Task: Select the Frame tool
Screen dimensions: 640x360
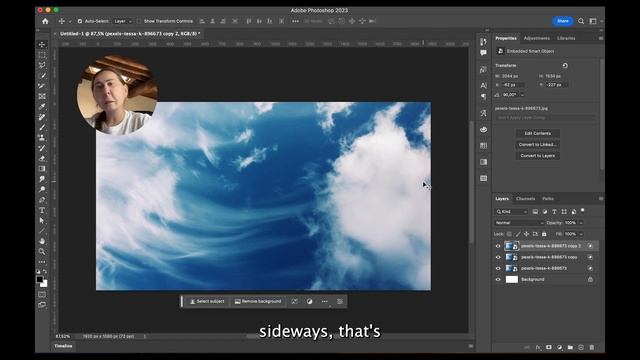Action: coord(42,96)
